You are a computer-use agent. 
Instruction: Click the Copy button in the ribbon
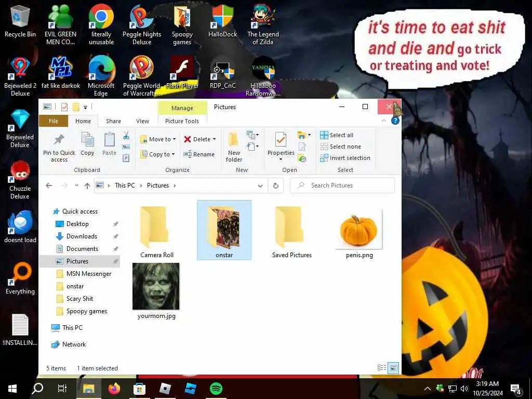87,144
